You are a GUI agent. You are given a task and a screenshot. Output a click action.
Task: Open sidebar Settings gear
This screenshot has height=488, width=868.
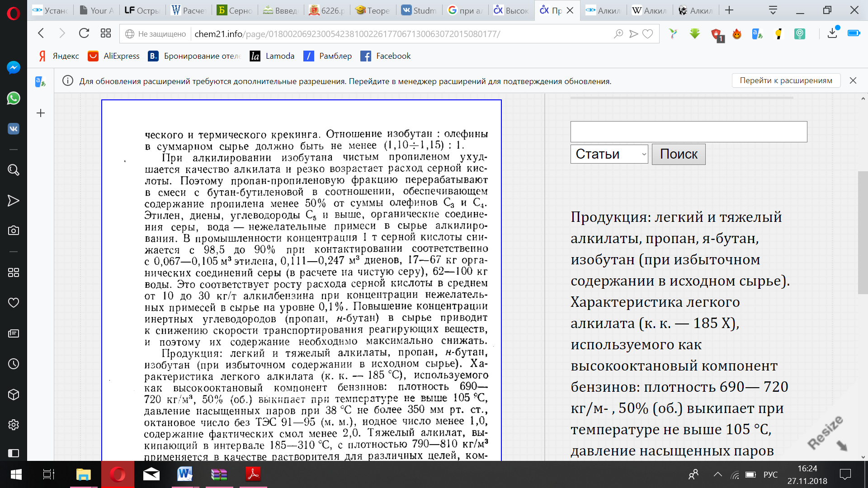[x=14, y=425]
